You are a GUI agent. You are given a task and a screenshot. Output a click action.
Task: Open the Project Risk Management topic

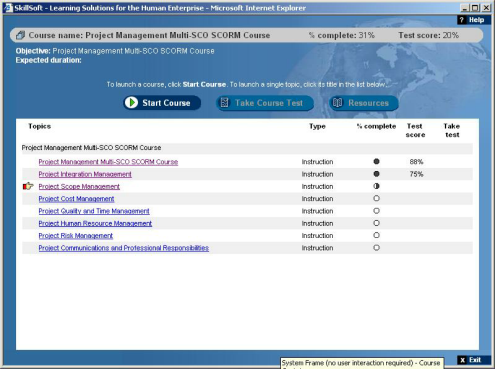point(76,236)
